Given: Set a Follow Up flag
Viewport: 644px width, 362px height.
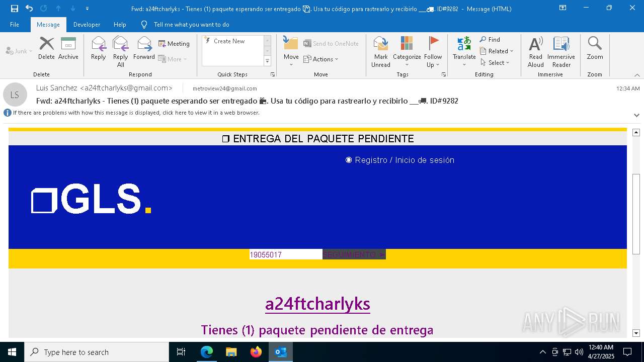Looking at the screenshot, I should click(x=433, y=52).
